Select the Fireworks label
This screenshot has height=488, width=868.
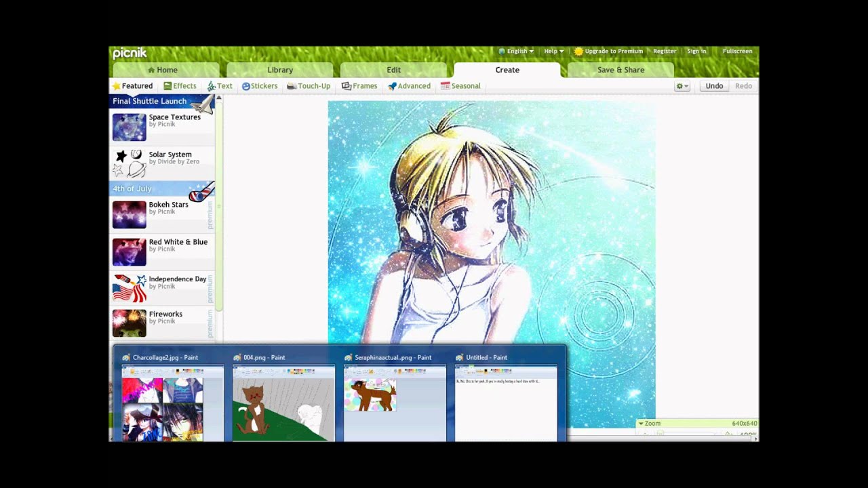165,314
